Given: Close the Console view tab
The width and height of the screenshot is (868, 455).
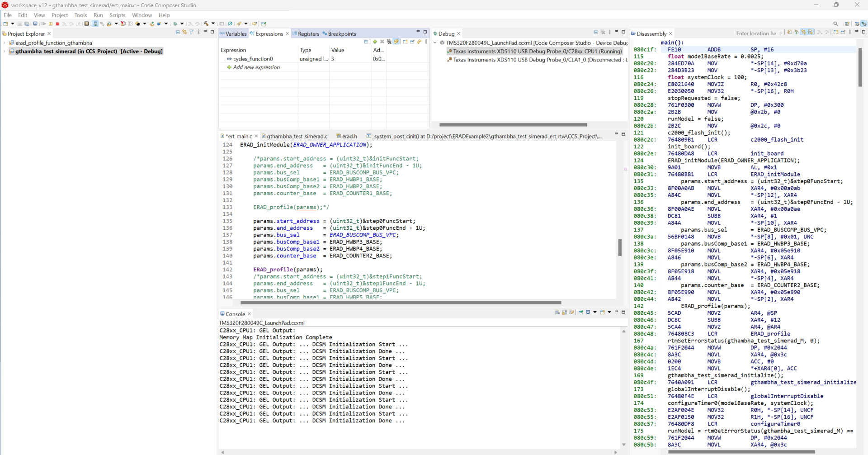Looking at the screenshot, I should point(249,314).
